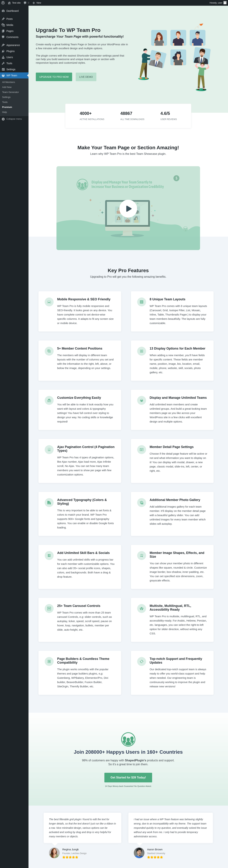The height and width of the screenshot is (868, 228).
Task: Click the New plus icon in admin bar
Action: [x=34, y=3]
